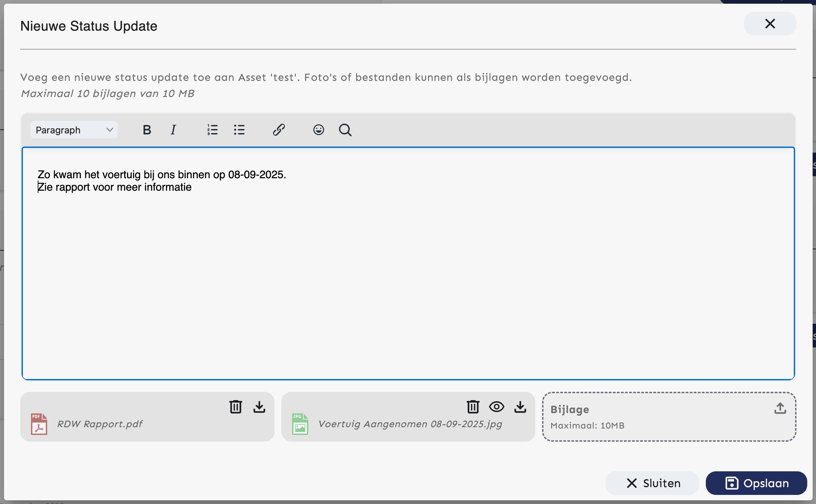This screenshot has height=504, width=816.
Task: Open find and replace search tool
Action: pos(345,130)
